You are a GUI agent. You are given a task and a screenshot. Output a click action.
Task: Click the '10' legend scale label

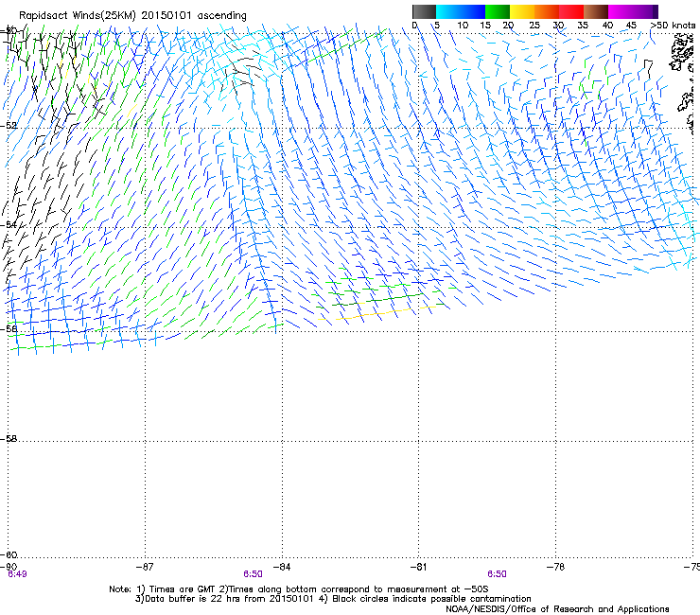[463, 25]
